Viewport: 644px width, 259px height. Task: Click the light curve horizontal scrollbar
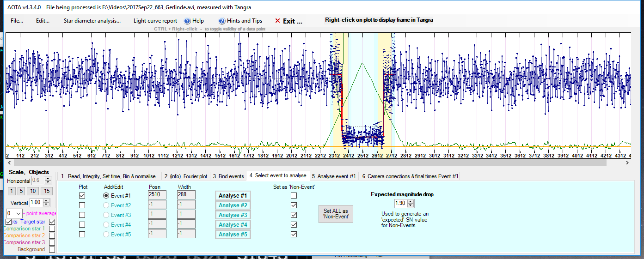pos(318,163)
